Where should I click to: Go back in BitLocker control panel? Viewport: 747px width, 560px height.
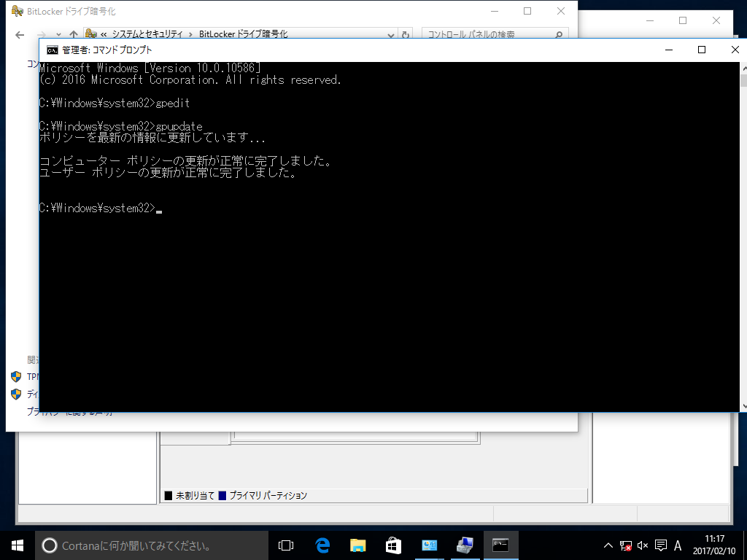tap(20, 35)
